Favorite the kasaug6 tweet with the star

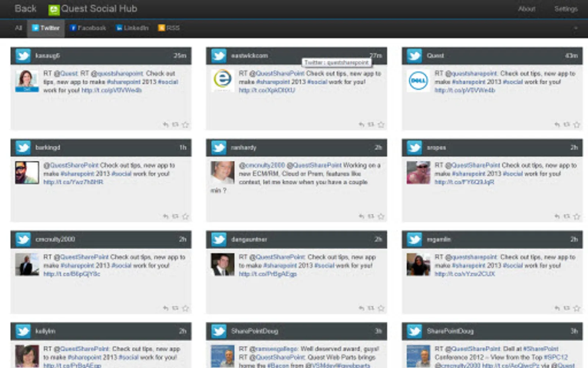(x=185, y=125)
